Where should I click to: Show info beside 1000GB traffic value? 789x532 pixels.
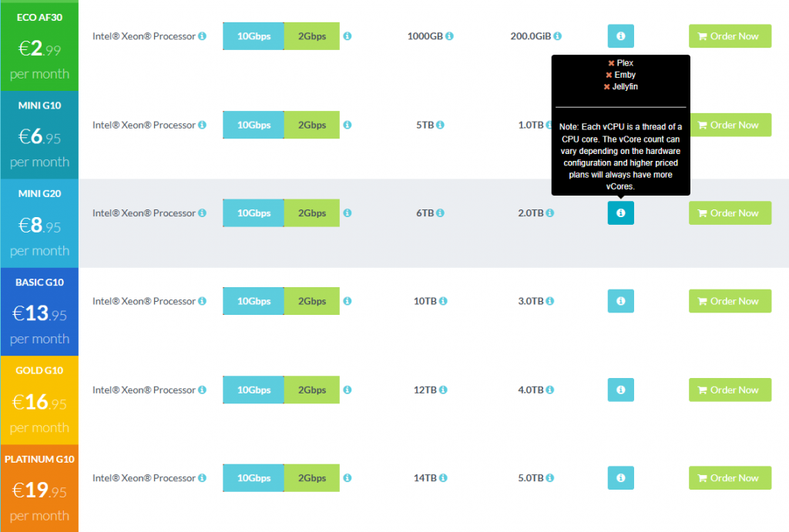tap(449, 36)
